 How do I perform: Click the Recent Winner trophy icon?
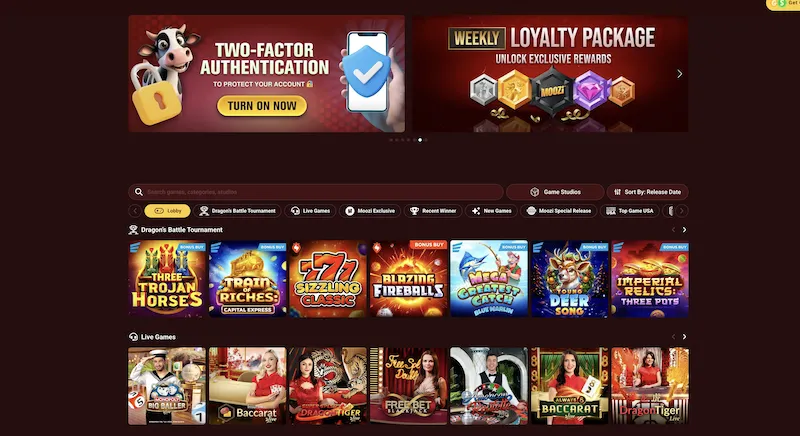pos(414,211)
